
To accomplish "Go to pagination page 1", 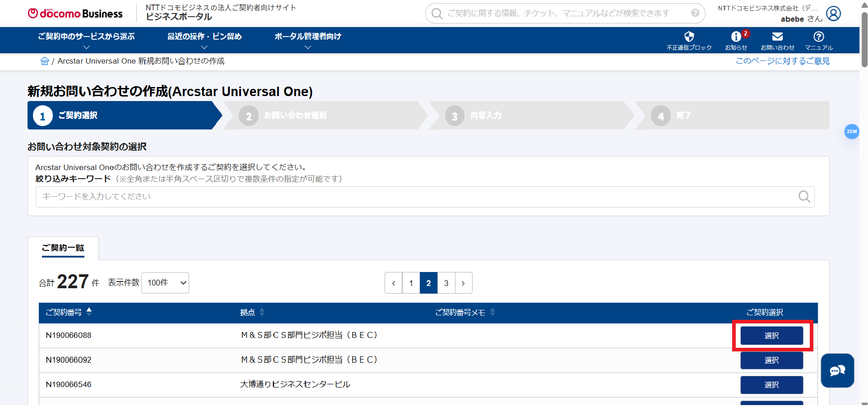I will [411, 283].
